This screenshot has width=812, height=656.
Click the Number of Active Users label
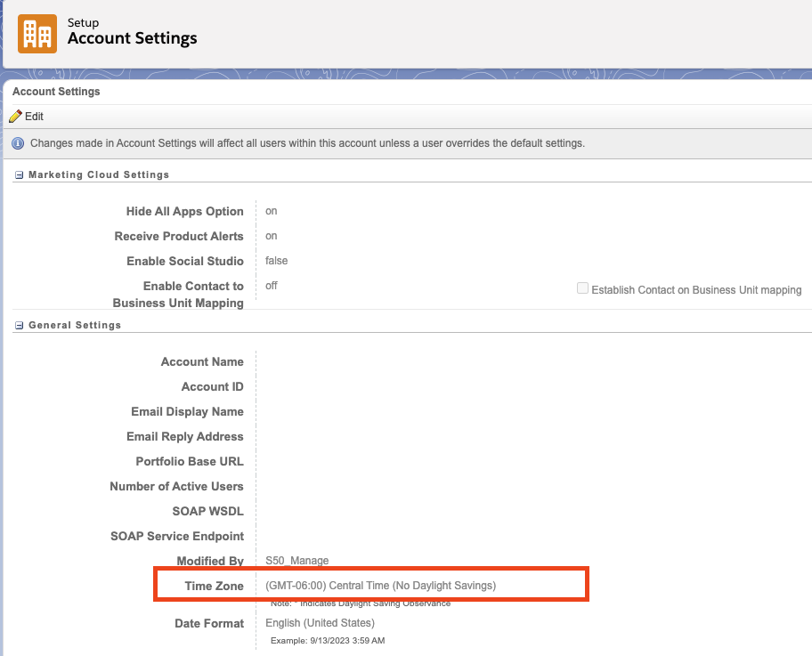click(x=176, y=486)
